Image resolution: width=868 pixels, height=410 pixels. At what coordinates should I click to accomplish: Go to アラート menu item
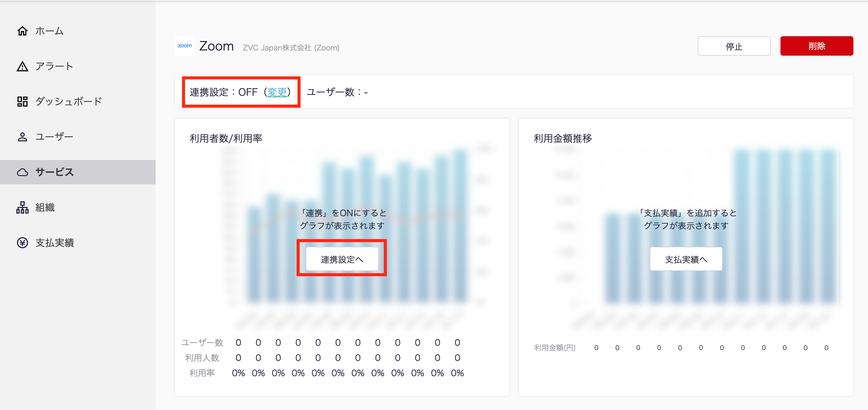[54, 66]
